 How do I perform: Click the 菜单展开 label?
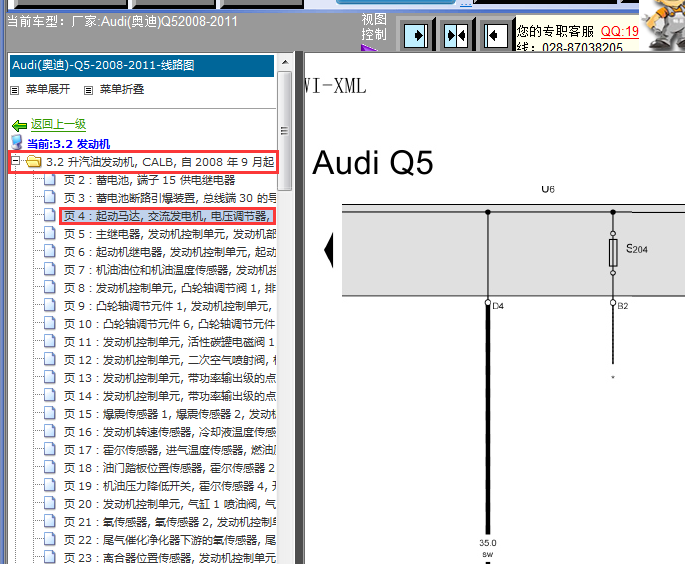(48, 89)
